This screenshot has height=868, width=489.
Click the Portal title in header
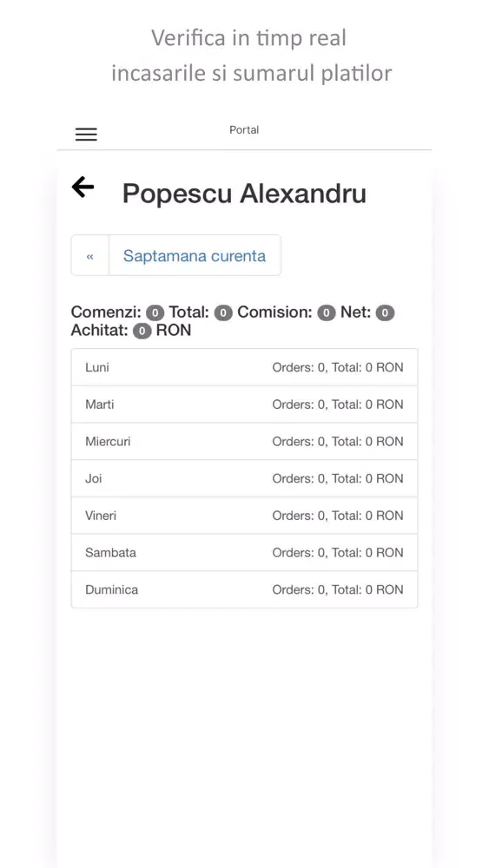(x=244, y=130)
